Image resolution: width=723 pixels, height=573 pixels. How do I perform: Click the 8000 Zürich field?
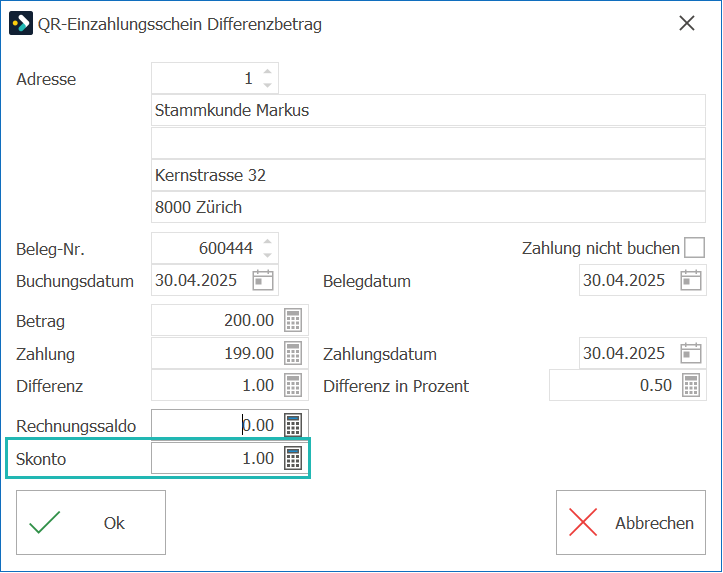tap(428, 207)
